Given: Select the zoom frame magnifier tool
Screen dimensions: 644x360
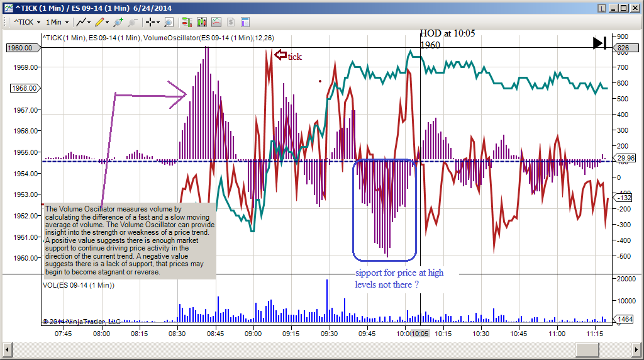Looking at the screenshot, I should tap(169, 22).
